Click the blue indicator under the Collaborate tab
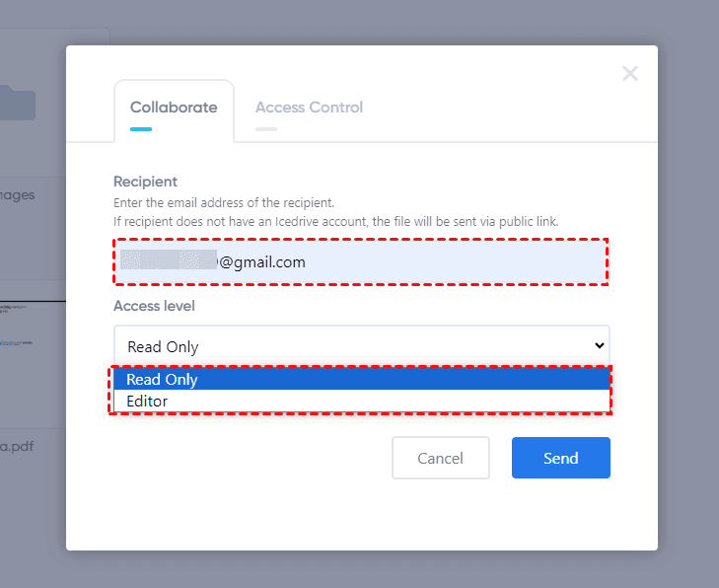The image size is (719, 588). point(141,128)
